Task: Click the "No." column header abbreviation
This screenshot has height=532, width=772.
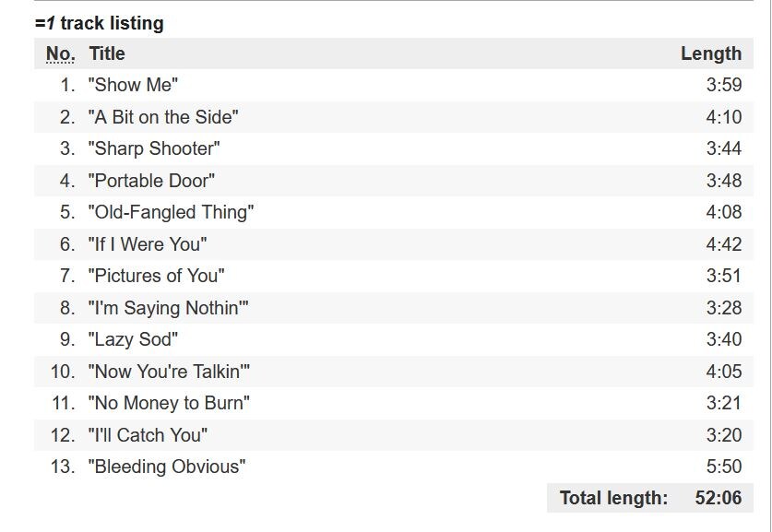Action: tap(61, 54)
